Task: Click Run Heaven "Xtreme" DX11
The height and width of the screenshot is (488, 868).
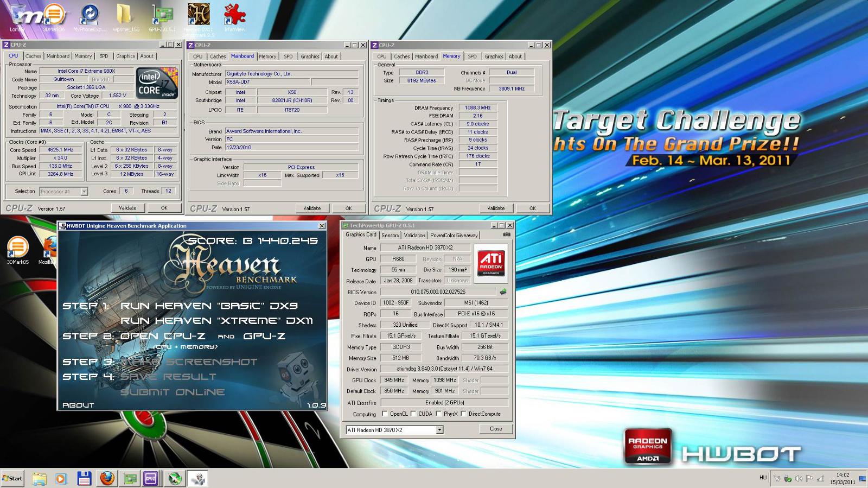Action: 216,321
